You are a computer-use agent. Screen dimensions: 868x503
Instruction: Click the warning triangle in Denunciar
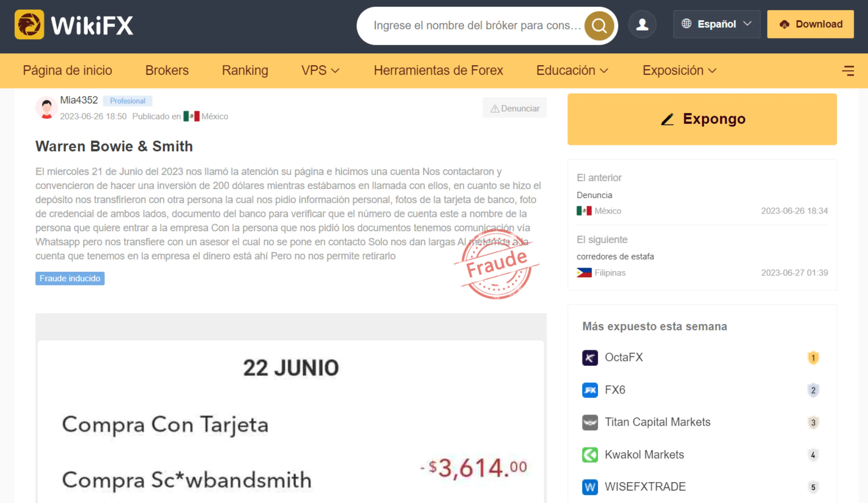coord(495,109)
